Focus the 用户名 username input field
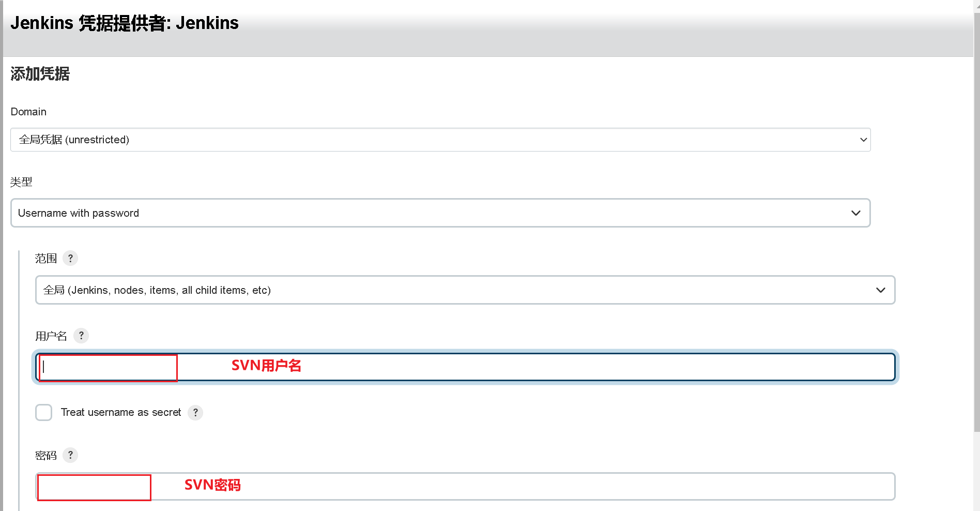This screenshot has width=980, height=511. tap(465, 367)
